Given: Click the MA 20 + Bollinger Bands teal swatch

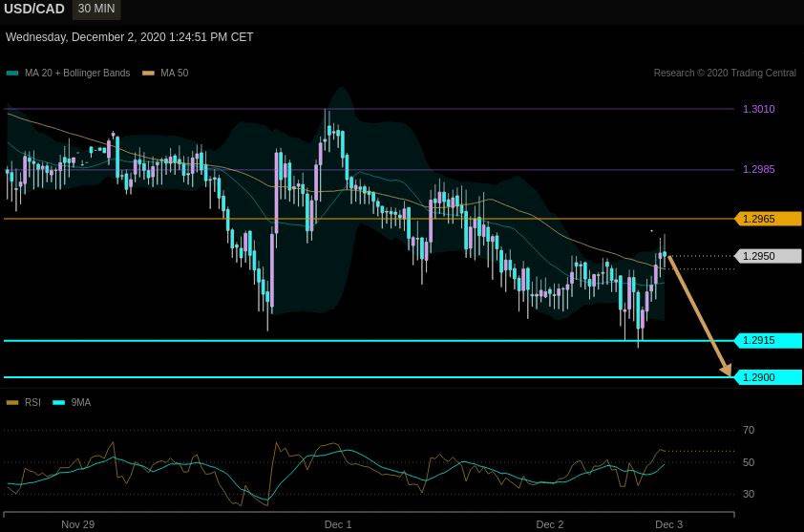Looking at the screenshot, I should [x=12, y=73].
